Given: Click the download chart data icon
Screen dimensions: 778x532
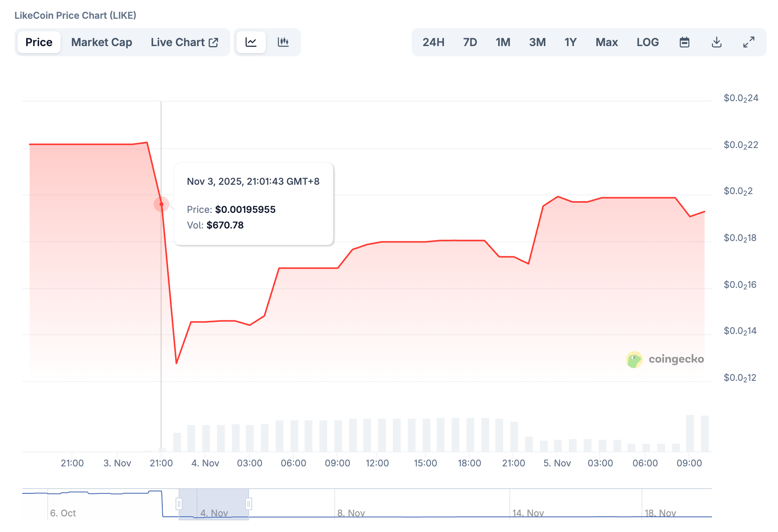Looking at the screenshot, I should pos(716,42).
